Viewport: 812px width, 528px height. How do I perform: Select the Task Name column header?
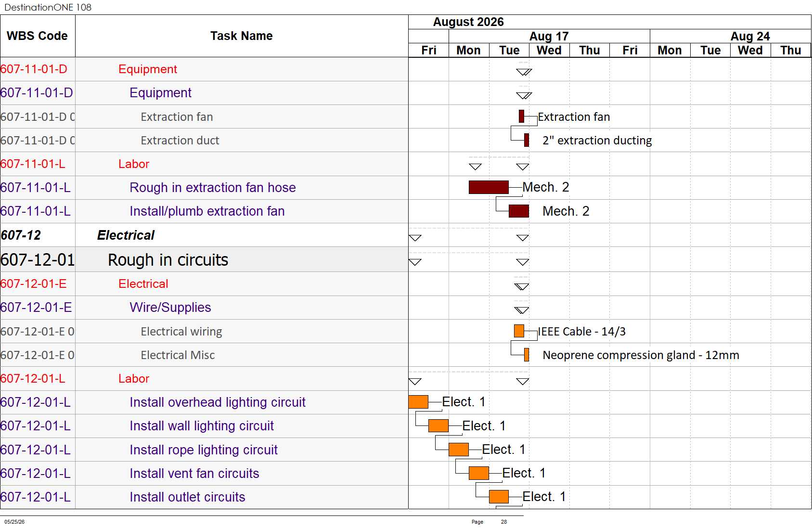pos(242,36)
